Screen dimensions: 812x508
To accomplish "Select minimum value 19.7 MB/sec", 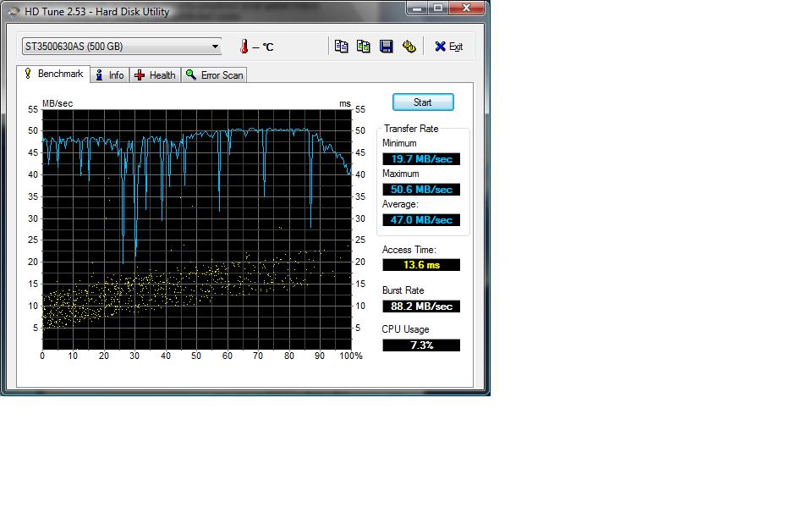I will click(421, 159).
